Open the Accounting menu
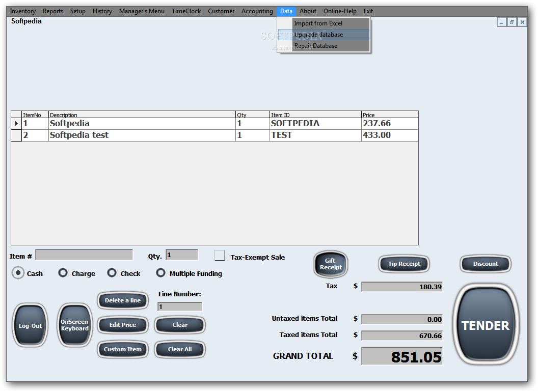Screen dimensions: 538x392 click(x=257, y=11)
